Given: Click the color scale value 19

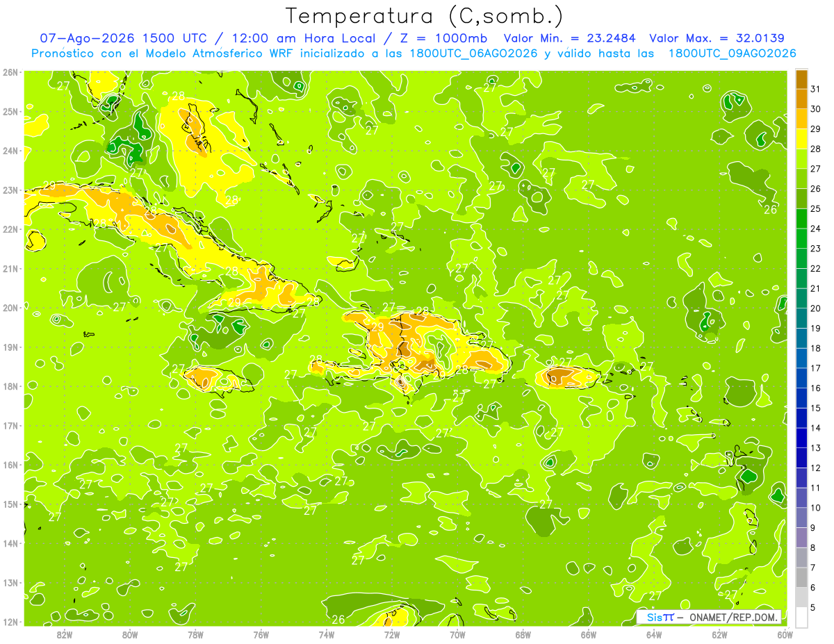Looking at the screenshot, I should [x=816, y=328].
